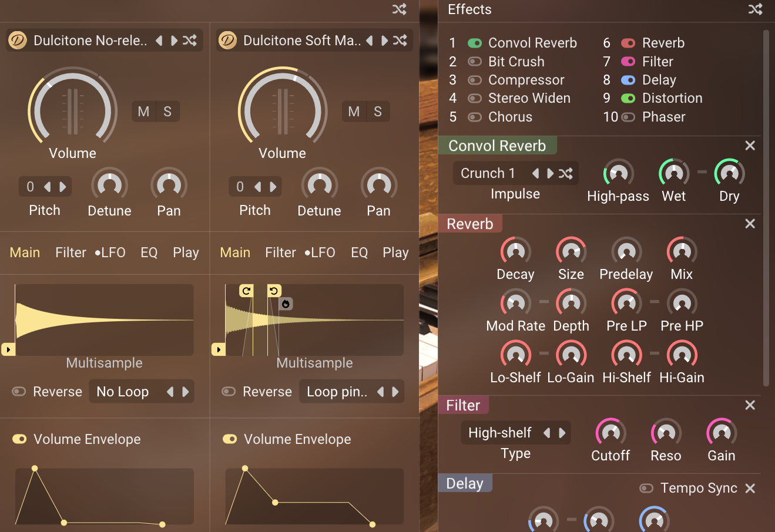Enable the Bit Crush effect
This screenshot has height=532, width=775.
(x=475, y=61)
